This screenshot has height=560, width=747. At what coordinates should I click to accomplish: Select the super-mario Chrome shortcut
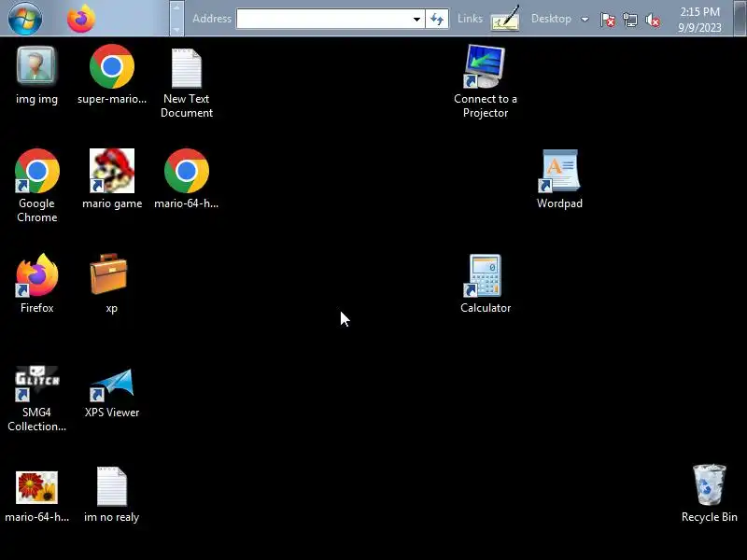click(112, 76)
